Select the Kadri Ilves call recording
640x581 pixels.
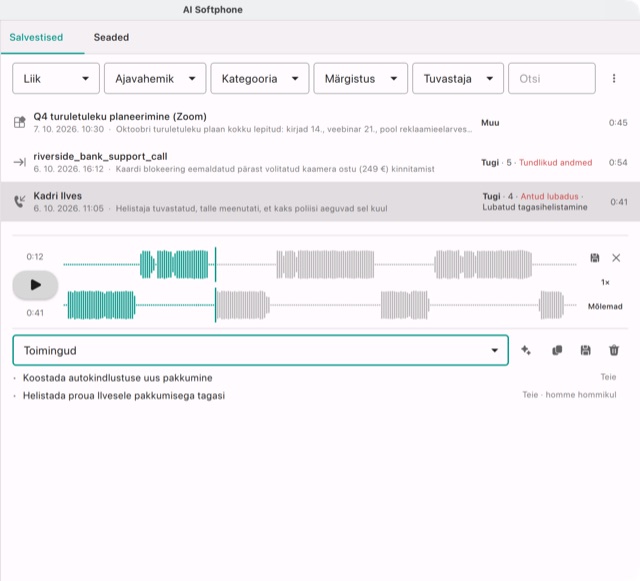pos(320,202)
